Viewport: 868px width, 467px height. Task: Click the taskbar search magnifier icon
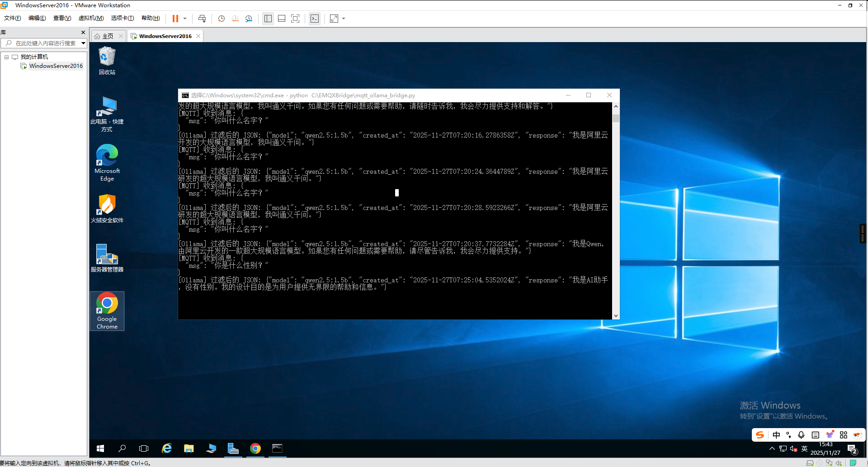click(x=122, y=448)
